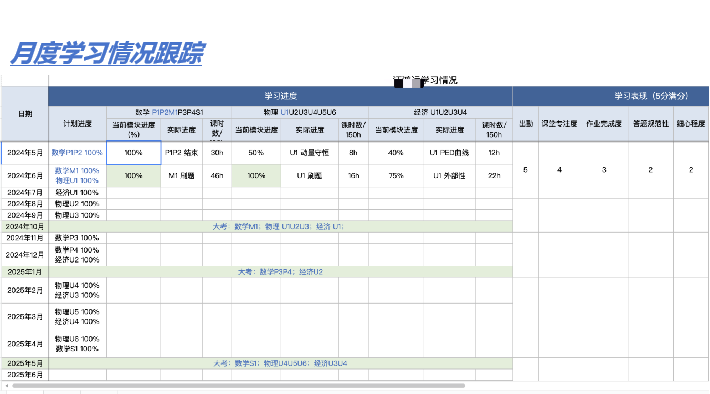Select the 数学 P1P2M1P3P4S1 subject header

tap(169, 112)
